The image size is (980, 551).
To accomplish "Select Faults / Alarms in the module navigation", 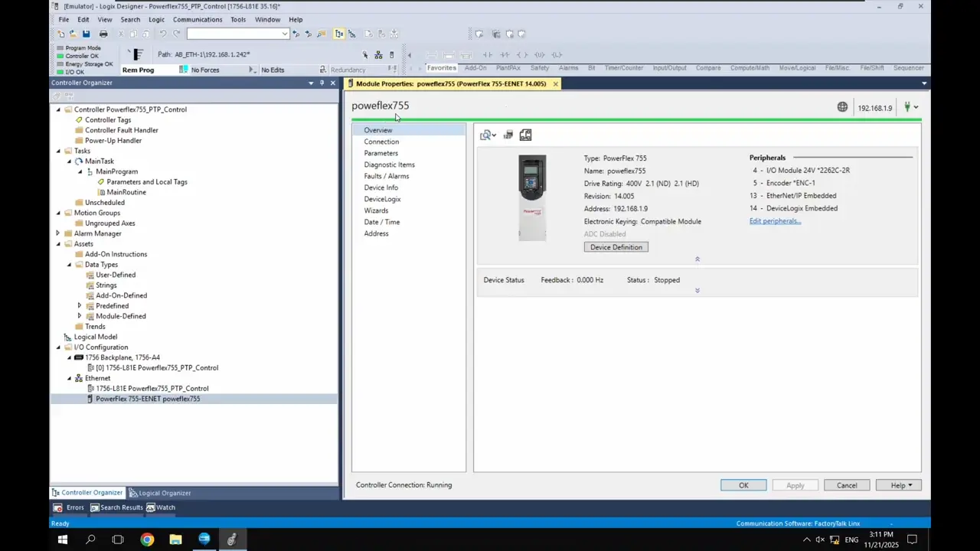I will click(x=386, y=176).
